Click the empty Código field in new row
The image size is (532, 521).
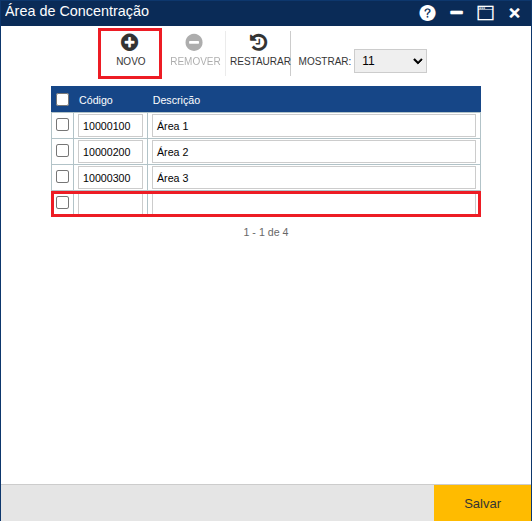click(110, 204)
